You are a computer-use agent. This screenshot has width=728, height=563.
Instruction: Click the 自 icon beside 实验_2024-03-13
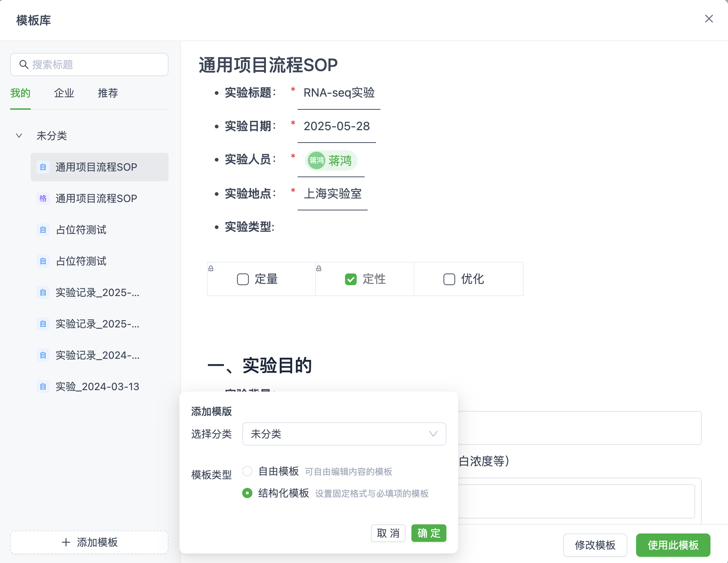43,387
